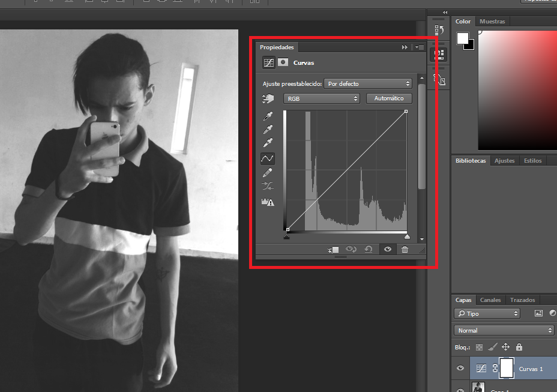Screen dimensions: 557x392
Task: Open the Clone Source dock icon
Action: pos(439,79)
